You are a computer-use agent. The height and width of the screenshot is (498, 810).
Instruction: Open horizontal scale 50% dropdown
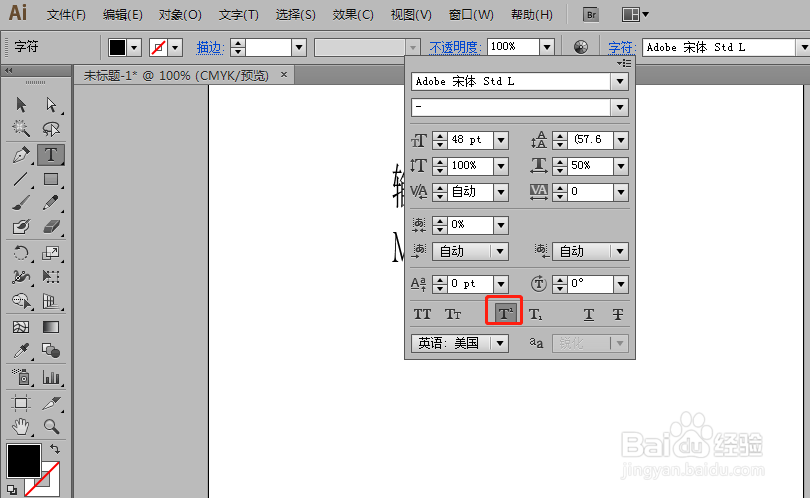[621, 166]
